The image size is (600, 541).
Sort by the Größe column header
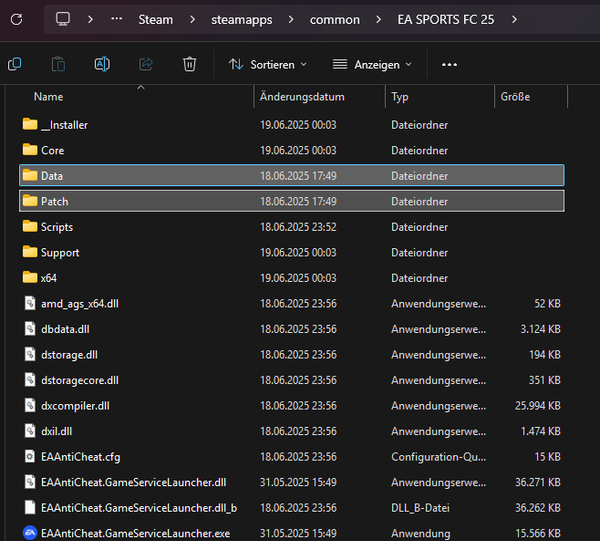tap(515, 97)
